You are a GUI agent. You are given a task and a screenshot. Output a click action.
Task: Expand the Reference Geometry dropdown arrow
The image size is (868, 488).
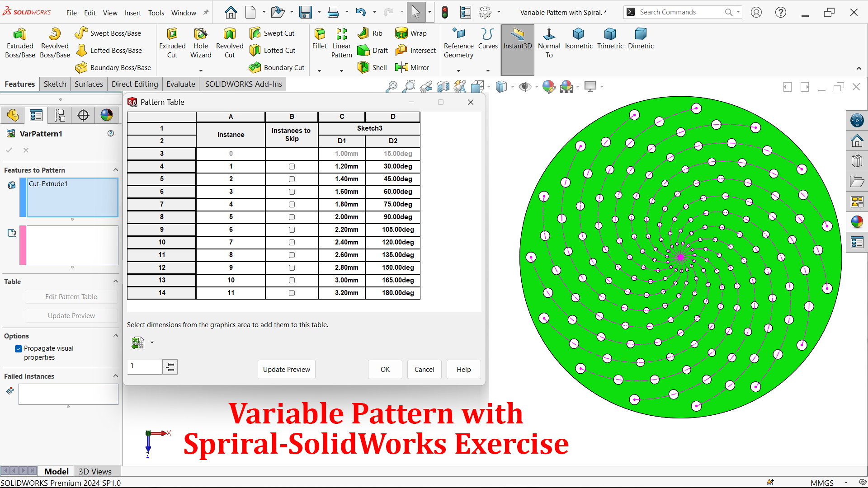pyautogui.click(x=458, y=71)
